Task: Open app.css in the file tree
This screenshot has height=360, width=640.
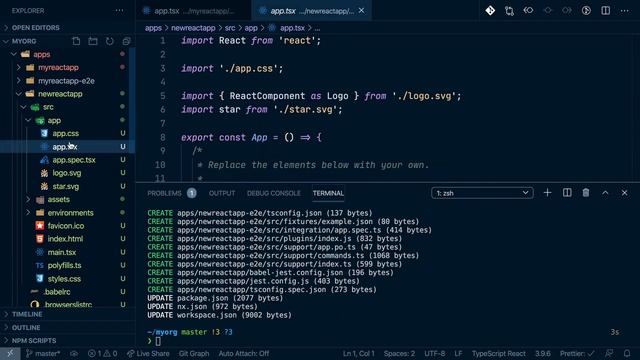Action: click(66, 133)
